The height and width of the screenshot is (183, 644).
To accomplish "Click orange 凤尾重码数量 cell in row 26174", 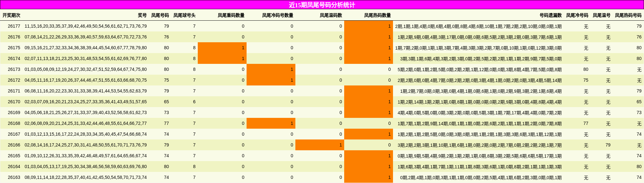I will pyautogui.click(x=222, y=58).
